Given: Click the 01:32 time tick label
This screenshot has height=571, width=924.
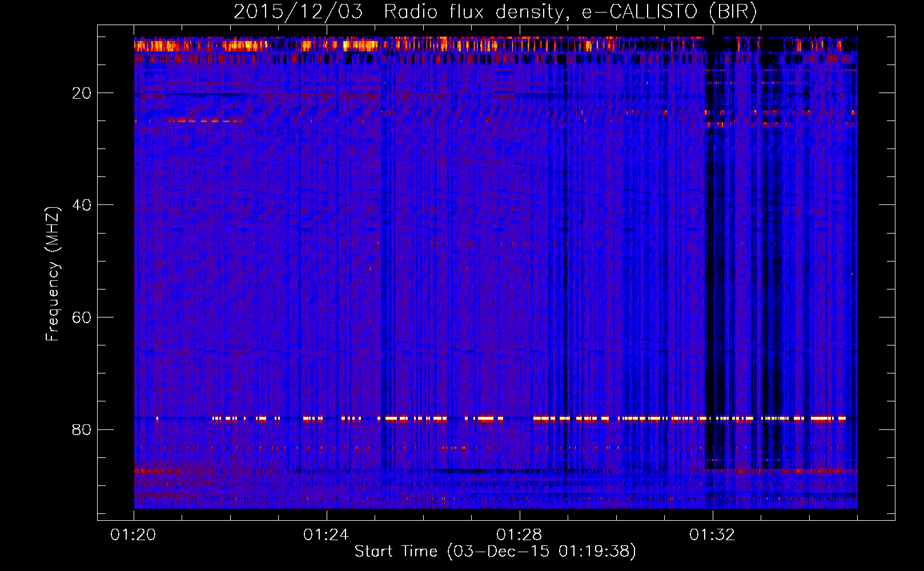Looking at the screenshot, I should click(x=712, y=535).
